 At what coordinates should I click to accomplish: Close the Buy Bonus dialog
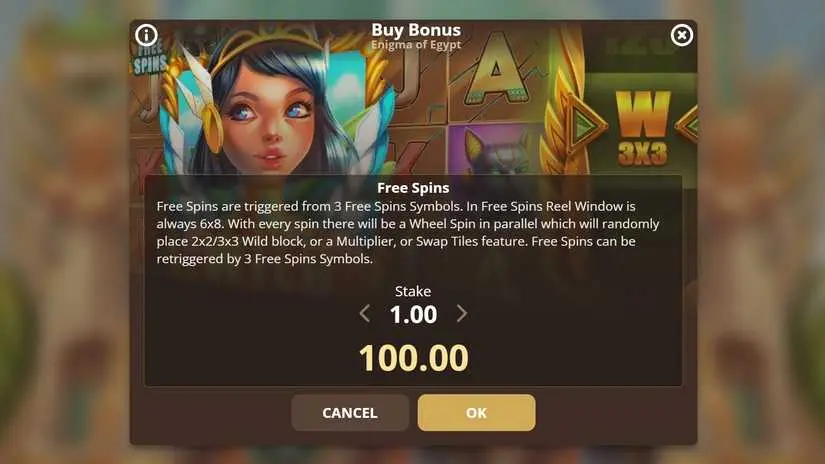681,35
